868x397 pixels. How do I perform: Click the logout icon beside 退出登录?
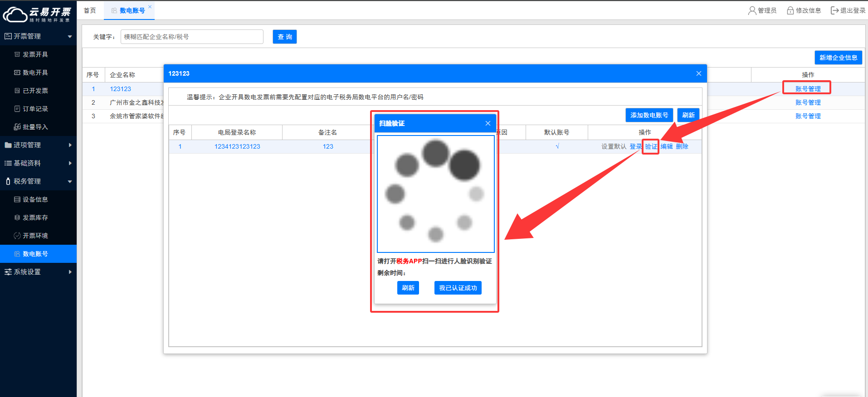coord(834,10)
